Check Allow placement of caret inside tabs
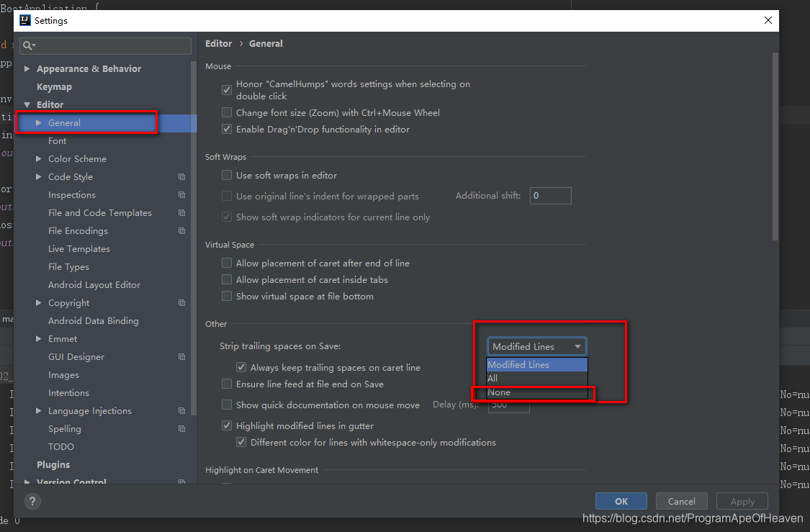 point(227,279)
